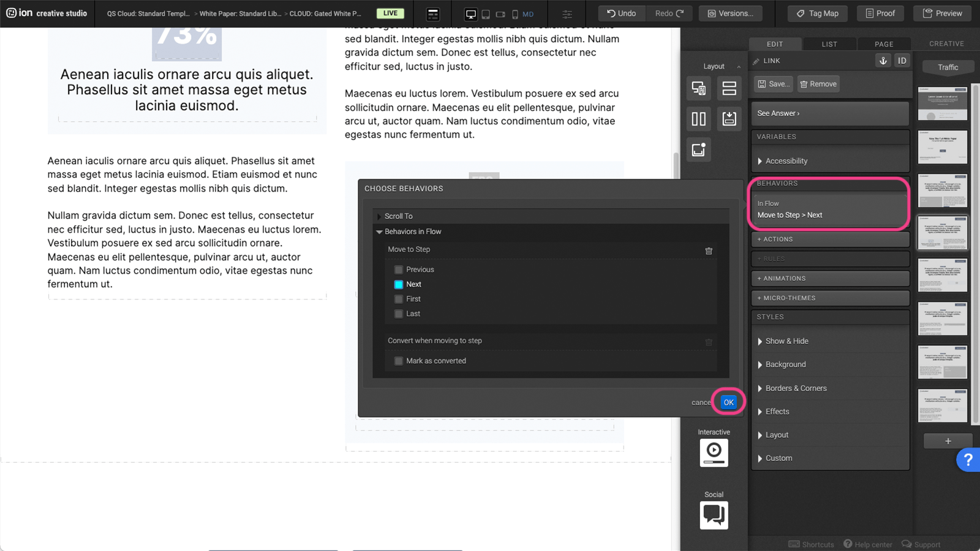The width and height of the screenshot is (980, 551).
Task: Open the blue help question mark
Action: click(x=968, y=459)
